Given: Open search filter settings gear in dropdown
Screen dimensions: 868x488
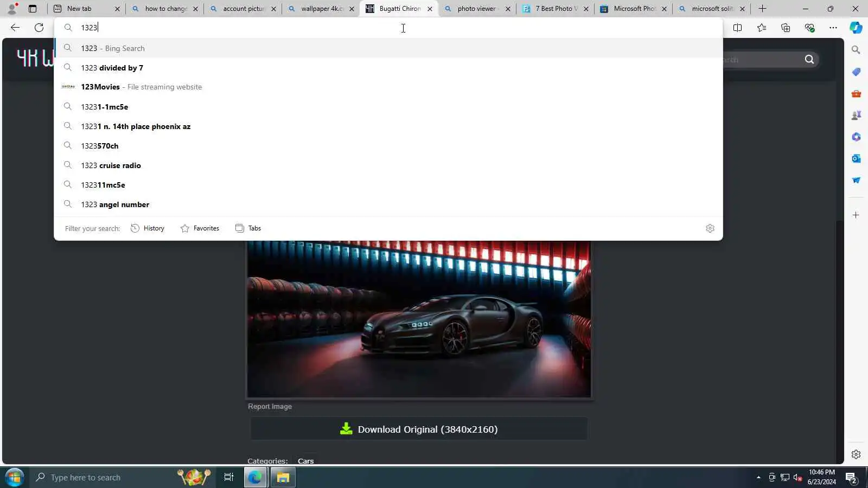Looking at the screenshot, I should point(710,228).
